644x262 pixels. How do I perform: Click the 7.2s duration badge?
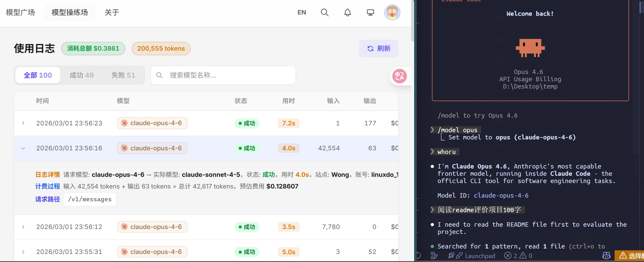289,123
